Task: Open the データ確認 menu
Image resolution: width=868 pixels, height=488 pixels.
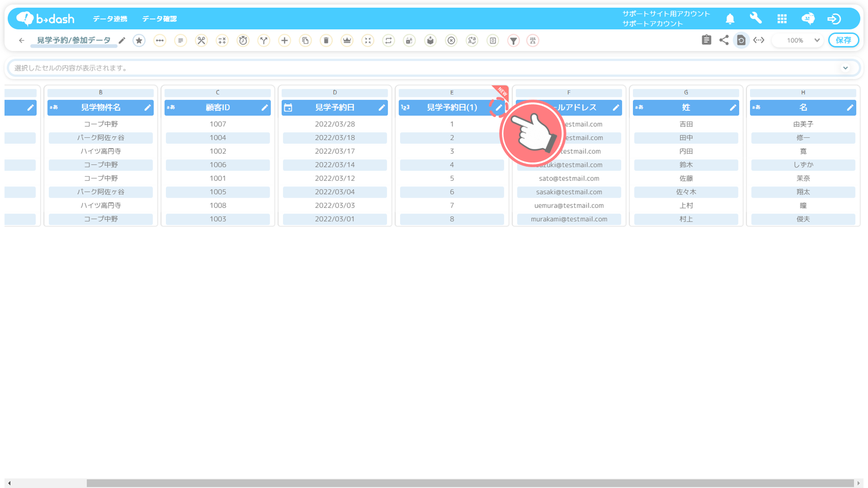Action: [159, 19]
